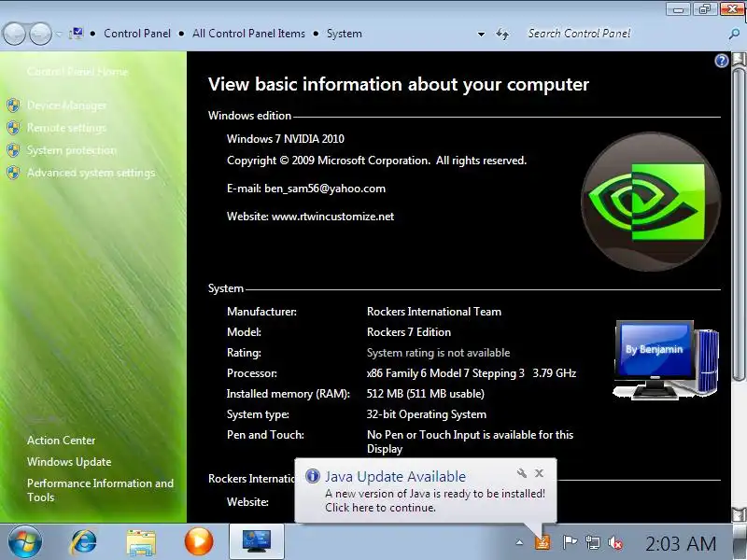Viewport: 747px width, 560px height.
Task: Click the shield icon beside System protection
Action: click(x=13, y=150)
